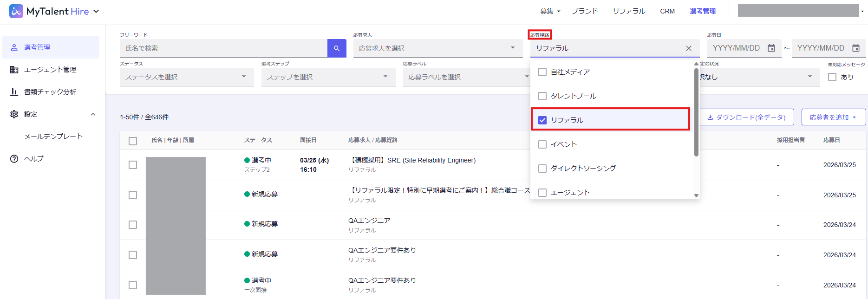Click the MyTalent Hire logo icon
Viewport: 868px width, 299px height.
pos(16,11)
